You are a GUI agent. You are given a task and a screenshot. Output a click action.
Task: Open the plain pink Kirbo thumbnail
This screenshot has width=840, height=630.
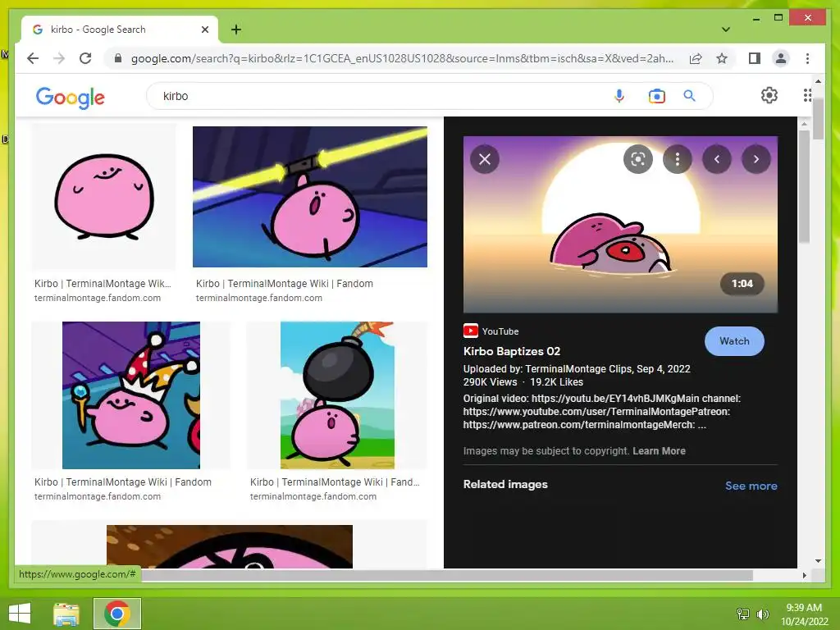click(104, 197)
